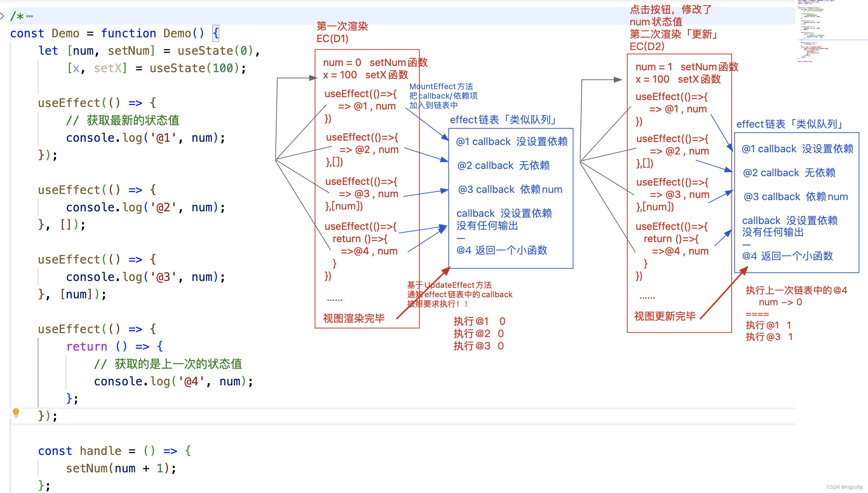The height and width of the screenshot is (493, 868).
Task: Click the red EC(D1) first-render box
Action: [366, 181]
